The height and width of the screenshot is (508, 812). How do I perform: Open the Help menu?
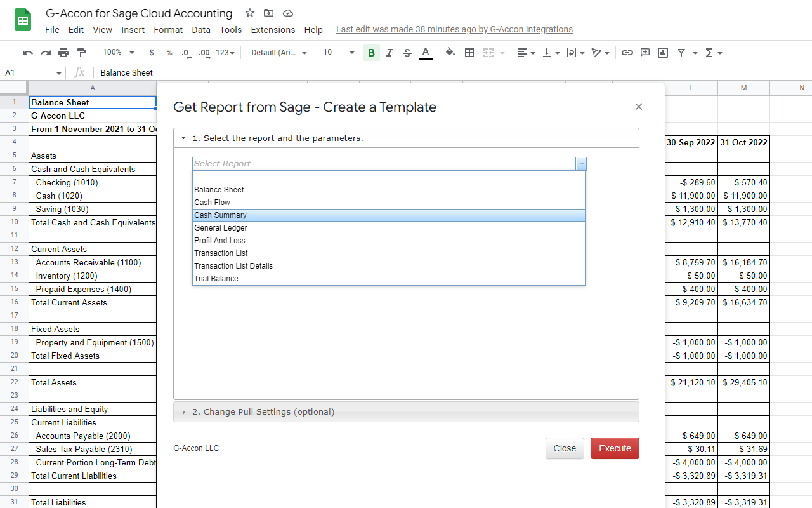pyautogui.click(x=313, y=30)
